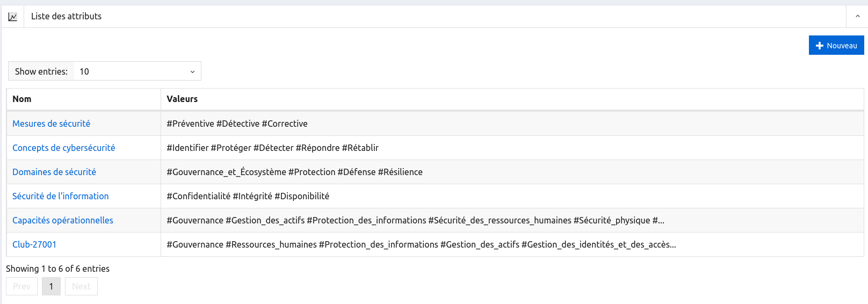868x304 pixels.
Task: Click the values cell starting with #Identifier #Protéger
Action: point(272,148)
